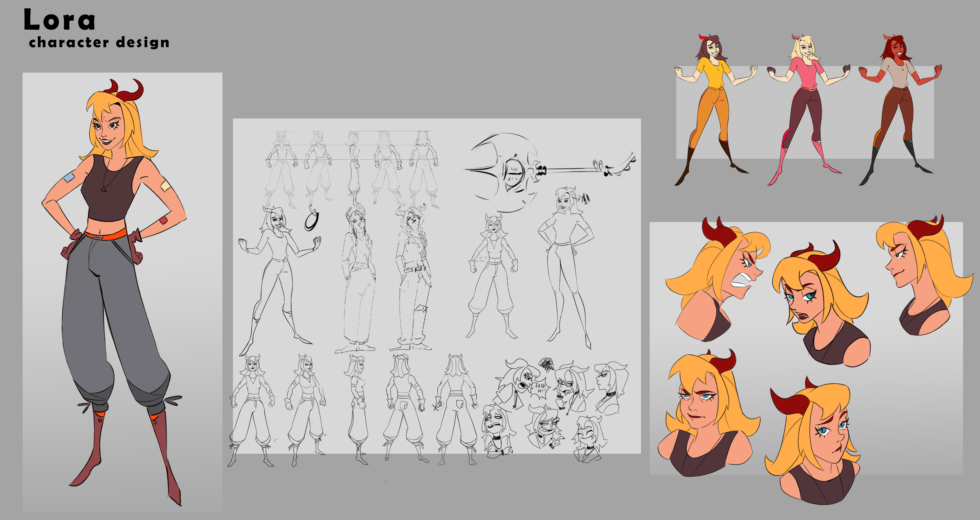The width and height of the screenshot is (980, 520).
Task: Click the "character design" subtitle text
Action: point(99,42)
